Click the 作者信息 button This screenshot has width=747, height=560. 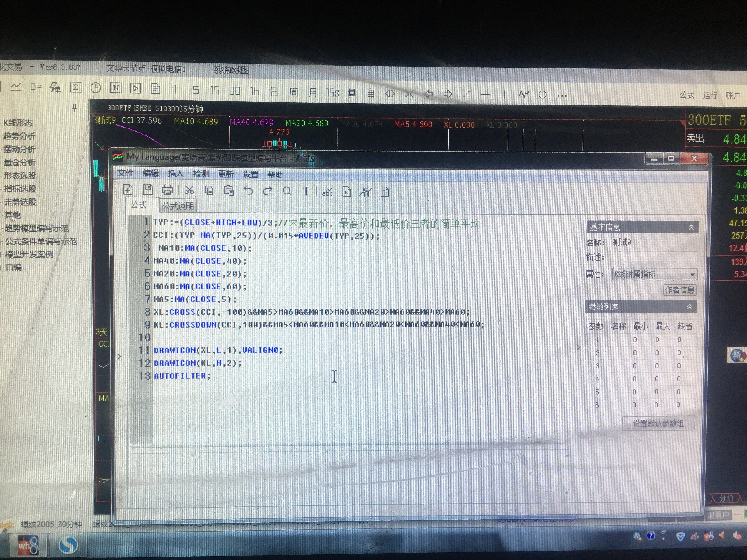click(679, 290)
